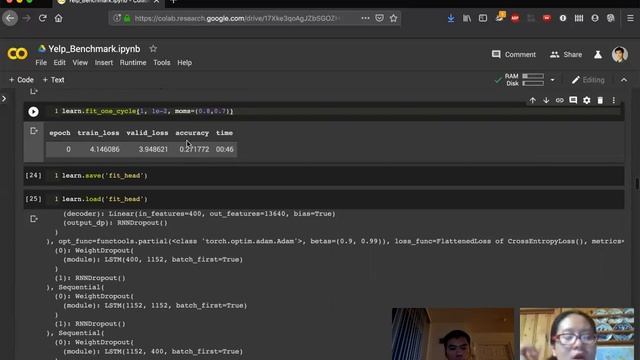Image resolution: width=640 pixels, height=360 pixels.
Task: Click the valid_loss value 3.948621
Action: click(x=153, y=149)
